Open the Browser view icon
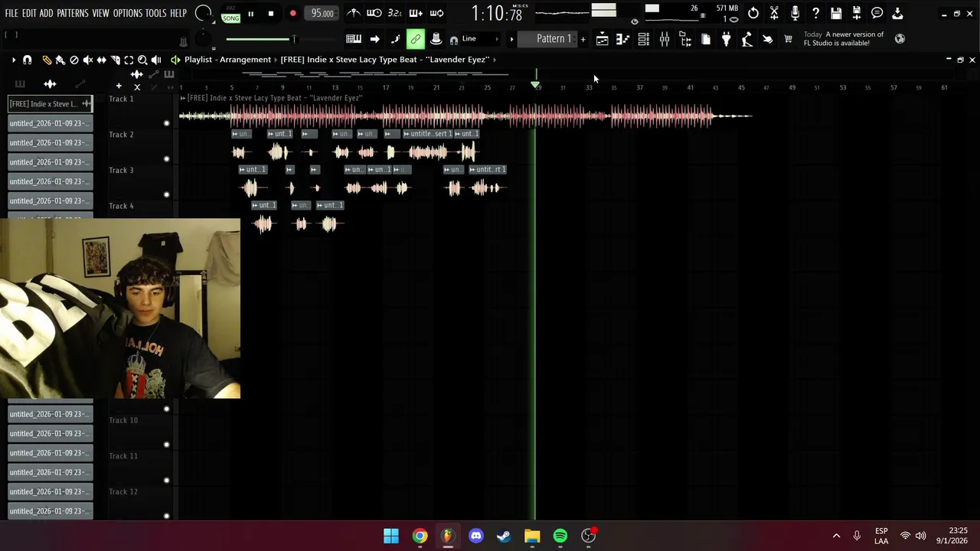Image resolution: width=980 pixels, height=551 pixels. tap(685, 39)
